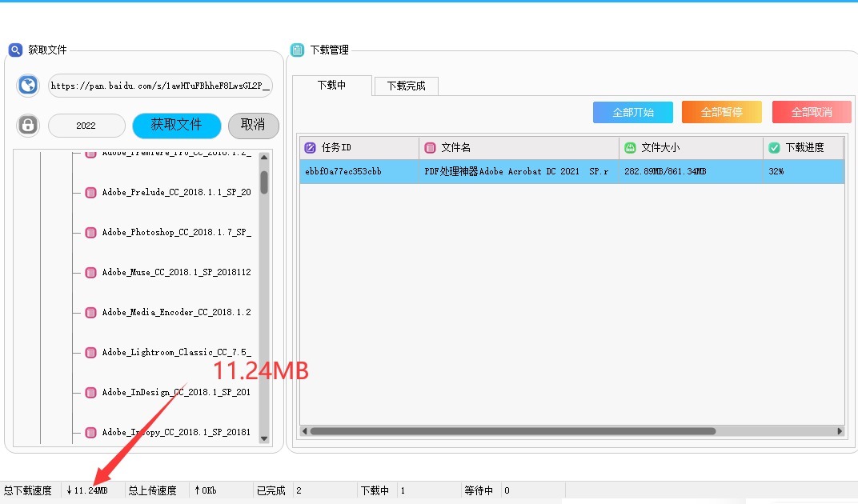Click the red 全部取消 button
The height and width of the screenshot is (504, 858).
[811, 112]
